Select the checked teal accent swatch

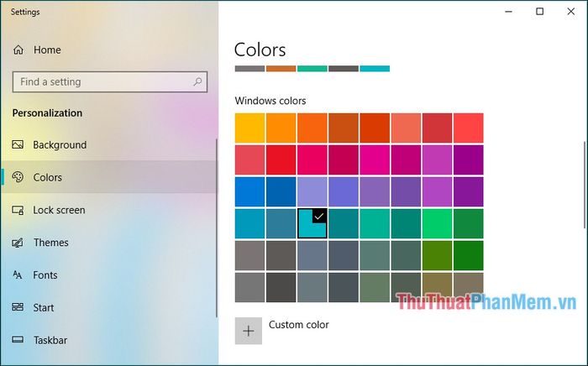click(312, 223)
